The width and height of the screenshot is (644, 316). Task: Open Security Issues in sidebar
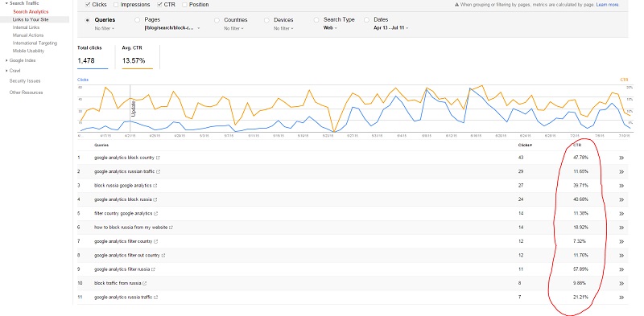coord(25,81)
